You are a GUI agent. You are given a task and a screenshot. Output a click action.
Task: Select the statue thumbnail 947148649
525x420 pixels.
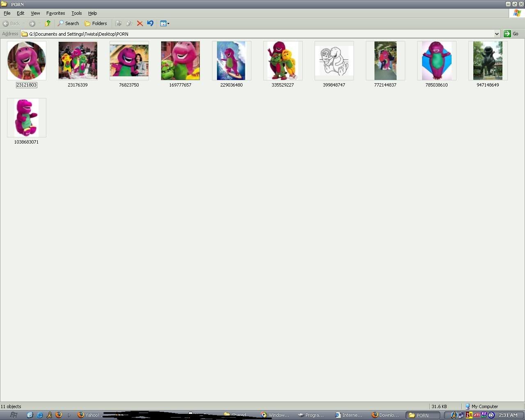tap(488, 60)
